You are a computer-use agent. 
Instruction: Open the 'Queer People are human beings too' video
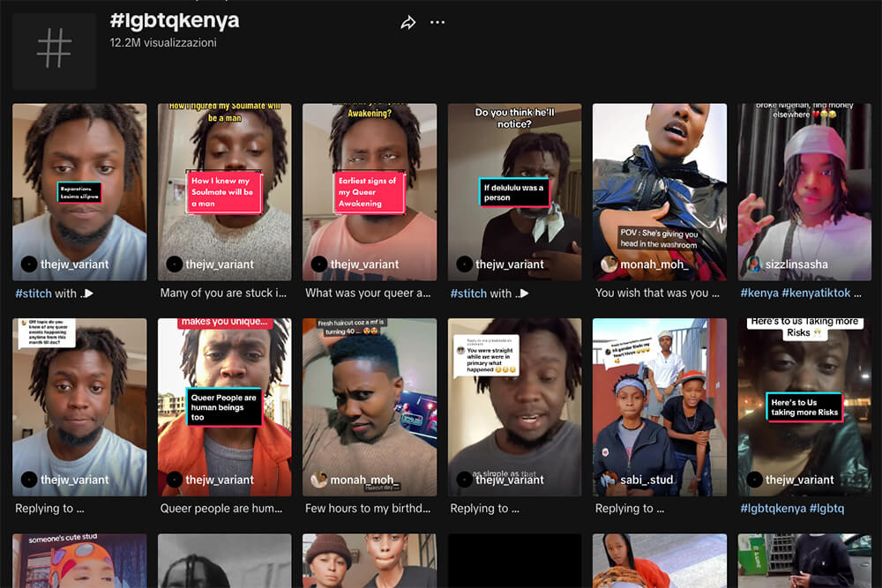[224, 407]
